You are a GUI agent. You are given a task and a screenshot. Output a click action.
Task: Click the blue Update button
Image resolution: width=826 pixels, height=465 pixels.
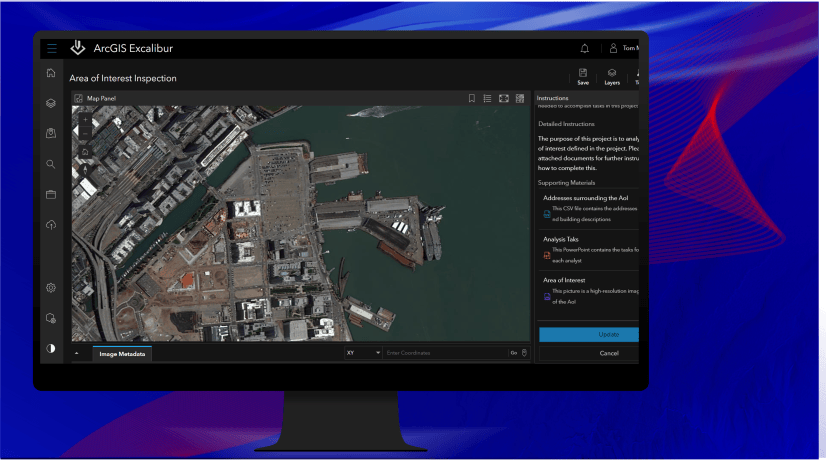pyautogui.click(x=589, y=334)
